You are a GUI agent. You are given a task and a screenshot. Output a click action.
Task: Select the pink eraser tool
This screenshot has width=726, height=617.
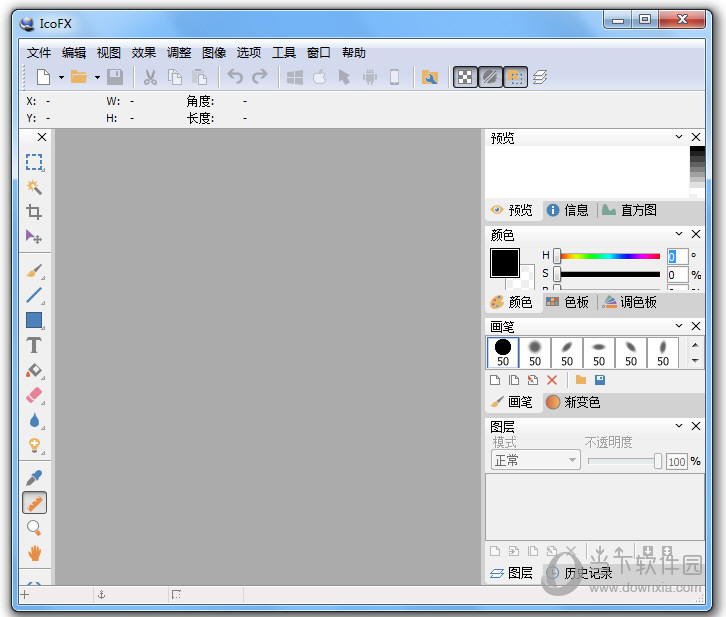point(34,395)
